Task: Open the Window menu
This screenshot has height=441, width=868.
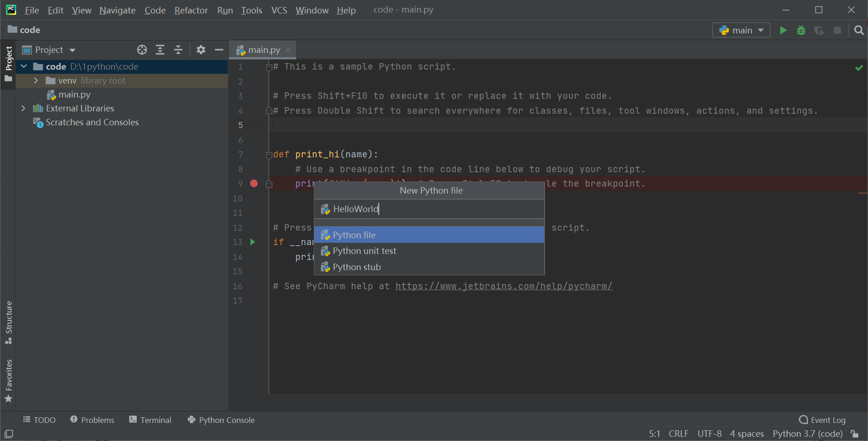Action: (x=312, y=10)
